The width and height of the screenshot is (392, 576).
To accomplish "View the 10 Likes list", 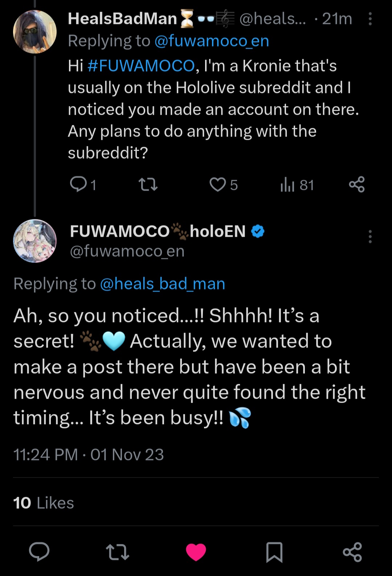I will pos(44,503).
